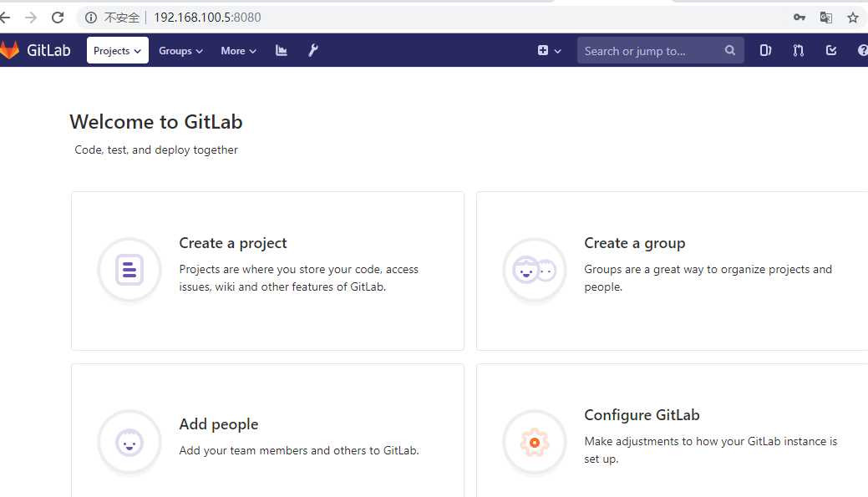This screenshot has height=497, width=868.
Task: Open instance statistics chart icon
Action: coord(282,51)
